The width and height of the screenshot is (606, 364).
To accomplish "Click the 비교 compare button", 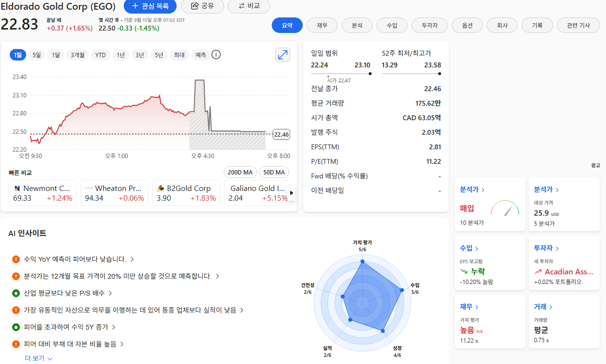I will pyautogui.click(x=248, y=6).
